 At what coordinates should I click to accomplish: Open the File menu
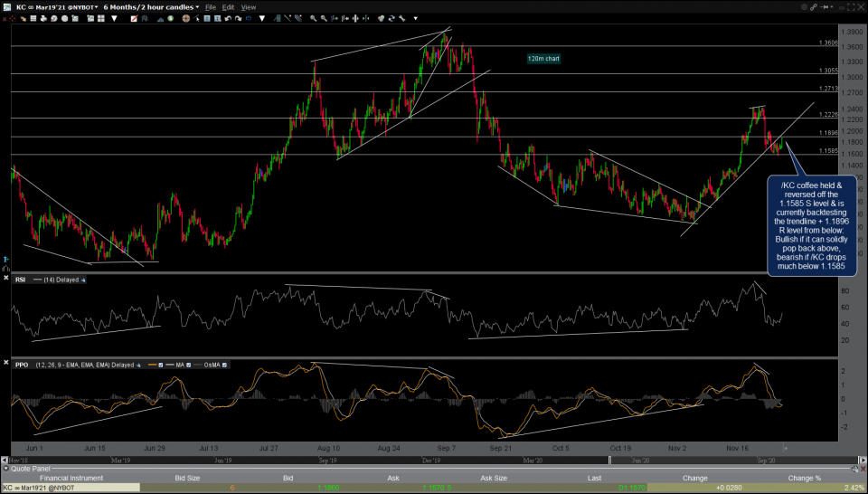[x=211, y=7]
